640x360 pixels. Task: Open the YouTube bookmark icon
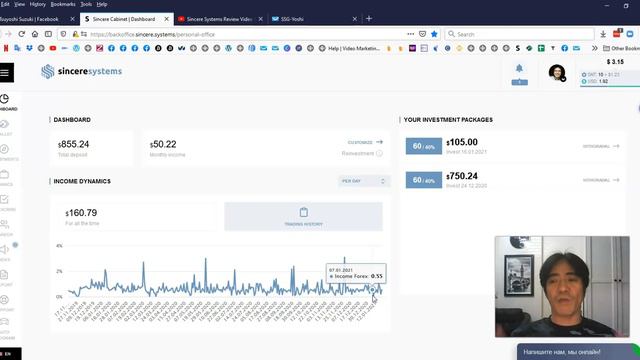pos(53,48)
